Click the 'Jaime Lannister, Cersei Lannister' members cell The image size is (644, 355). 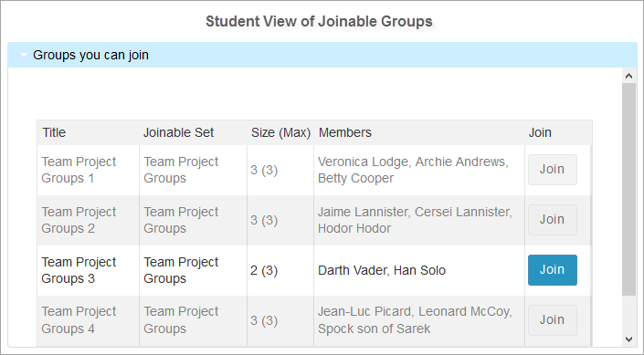pyautogui.click(x=419, y=220)
